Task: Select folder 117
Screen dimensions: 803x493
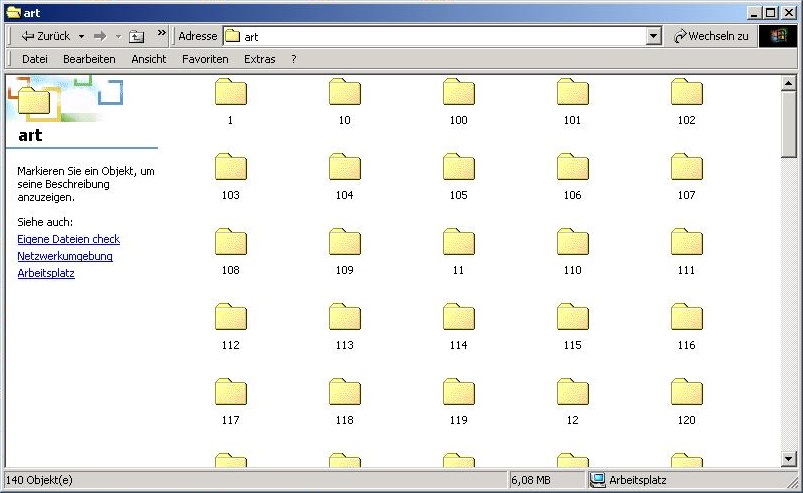Action: [x=230, y=402]
